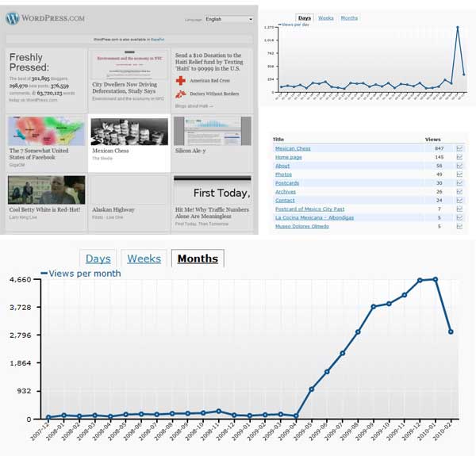This screenshot has width=476, height=456.
Task: Open chart icon for Museo Dolores Olmedo
Action: (x=459, y=226)
